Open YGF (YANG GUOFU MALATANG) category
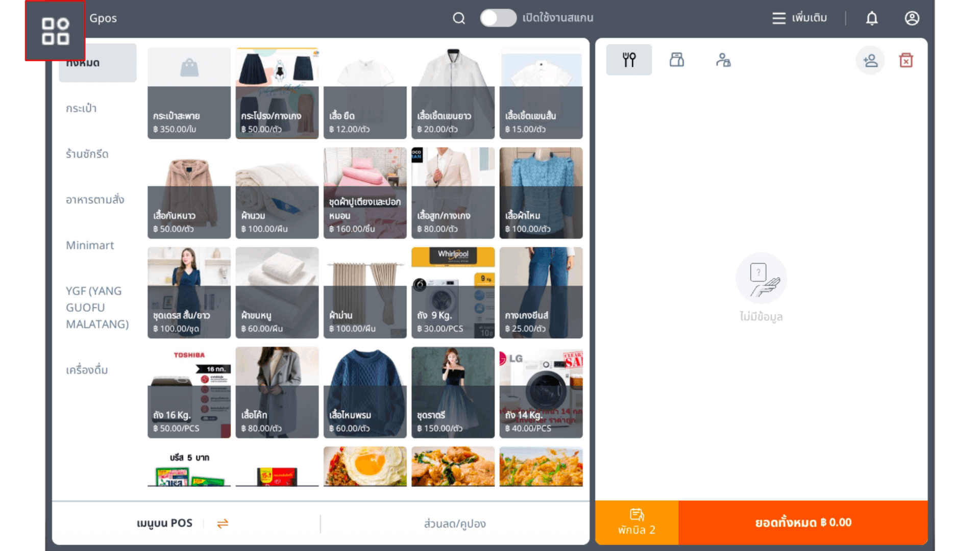 coord(97,308)
